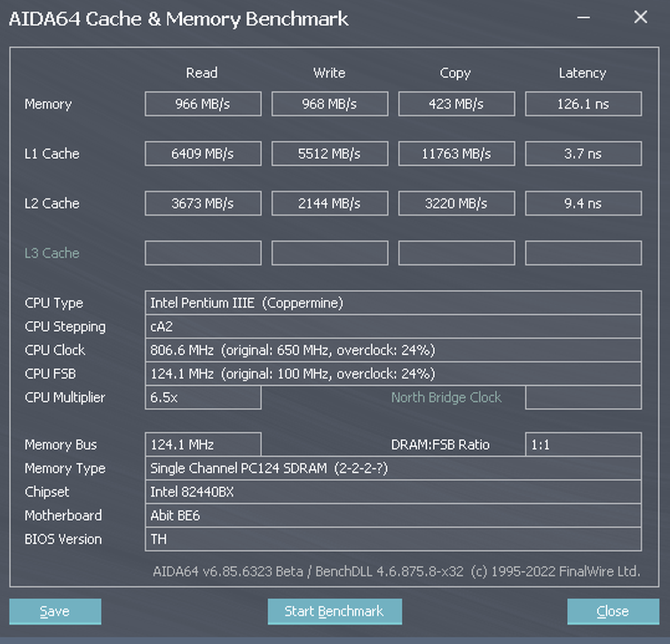Select Memory Latency value 126.1 ns
This screenshot has width=670, height=644.
click(583, 104)
